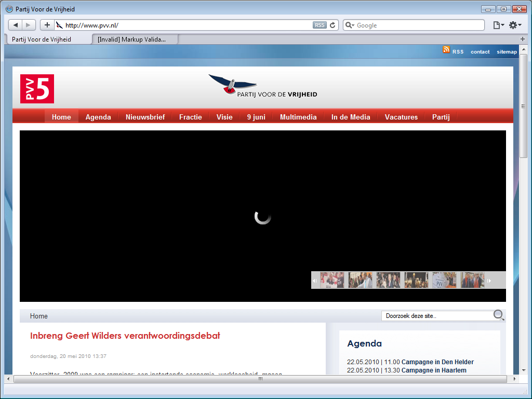This screenshot has width=532, height=399.
Task: Go back using the browser back arrow
Action: click(15, 25)
